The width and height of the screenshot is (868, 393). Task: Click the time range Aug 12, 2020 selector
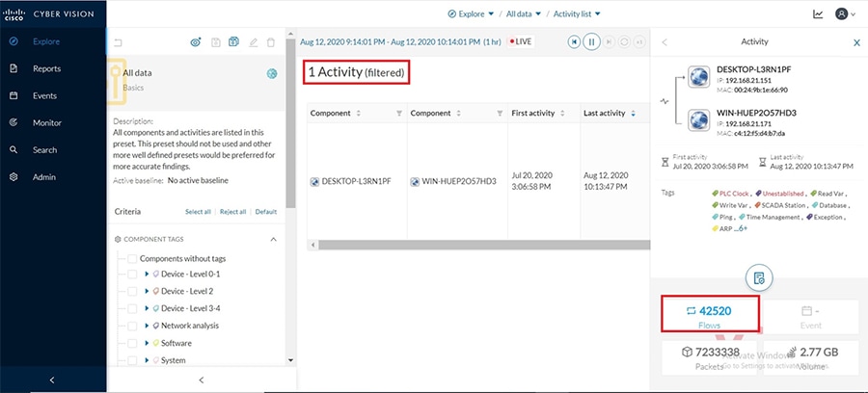401,41
